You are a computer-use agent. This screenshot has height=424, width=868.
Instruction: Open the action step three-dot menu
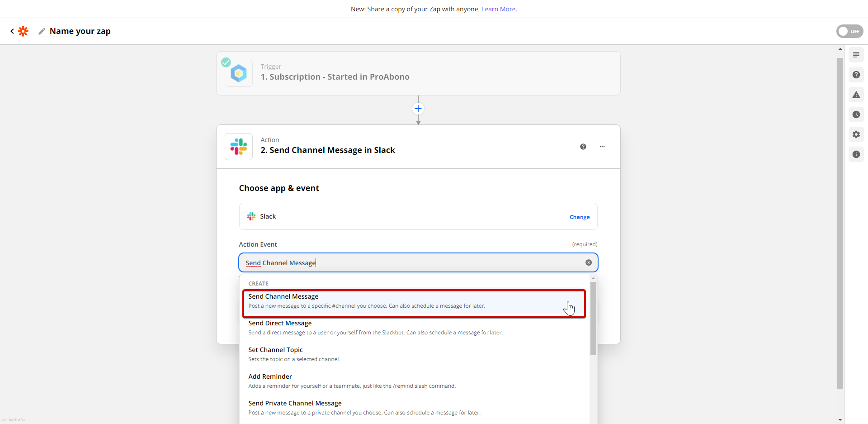tap(602, 147)
